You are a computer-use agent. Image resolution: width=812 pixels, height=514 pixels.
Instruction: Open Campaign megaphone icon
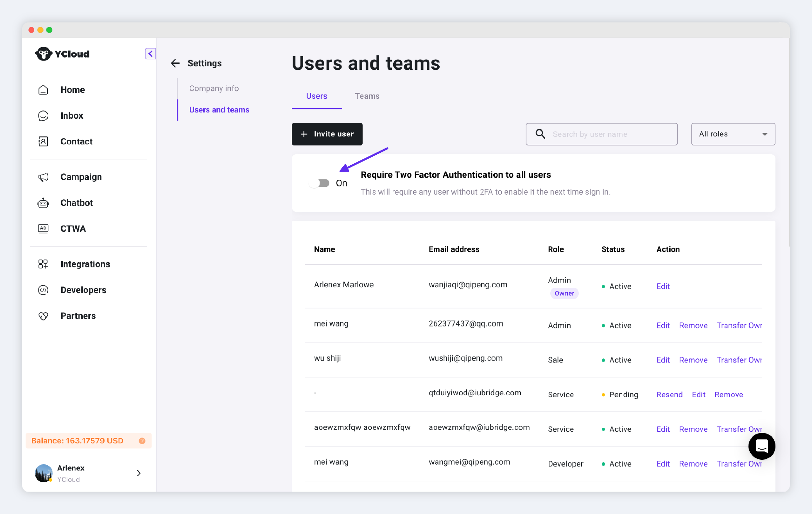(x=43, y=177)
